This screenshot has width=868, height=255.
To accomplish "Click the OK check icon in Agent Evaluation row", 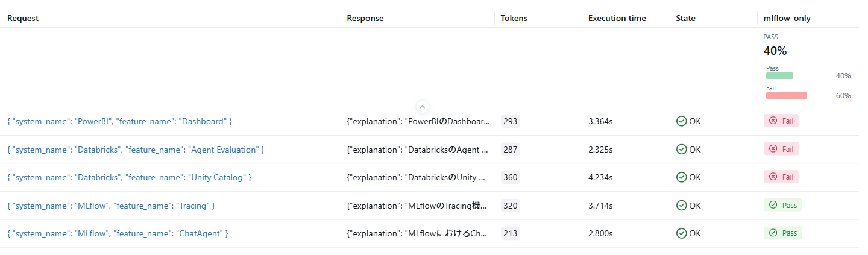I will (682, 150).
